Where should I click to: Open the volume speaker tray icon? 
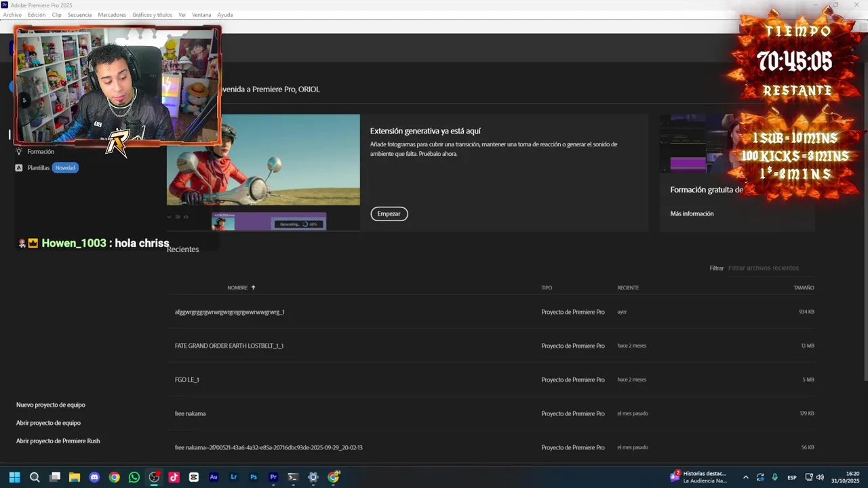click(x=820, y=477)
